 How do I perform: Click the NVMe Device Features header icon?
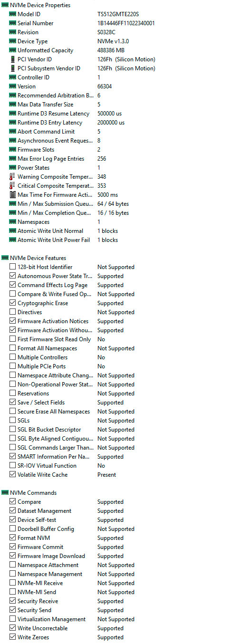(5, 258)
